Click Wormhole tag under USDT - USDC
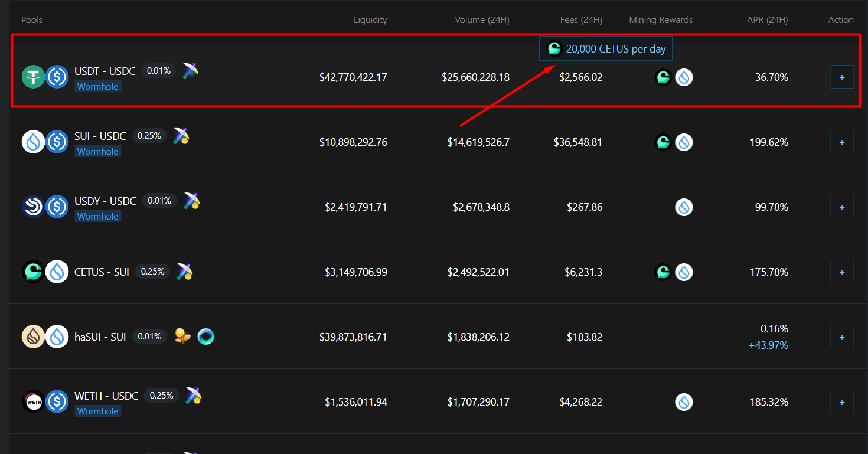868x454 pixels. [98, 87]
